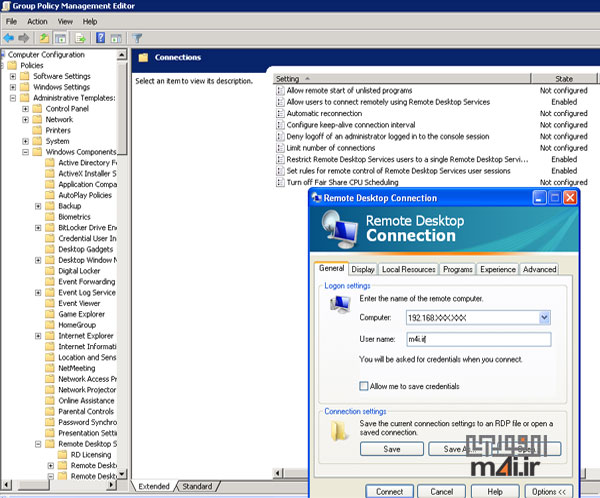Expand the Backup tree node
Image resolution: width=600 pixels, height=498 pixels.
(x=38, y=206)
